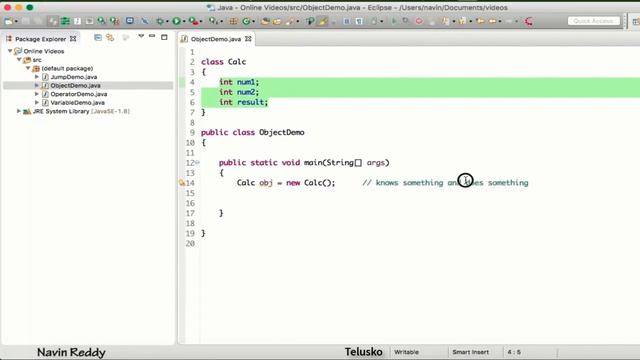Expand the VariableDemo.java node
The width and height of the screenshot is (640, 360).
(37, 102)
